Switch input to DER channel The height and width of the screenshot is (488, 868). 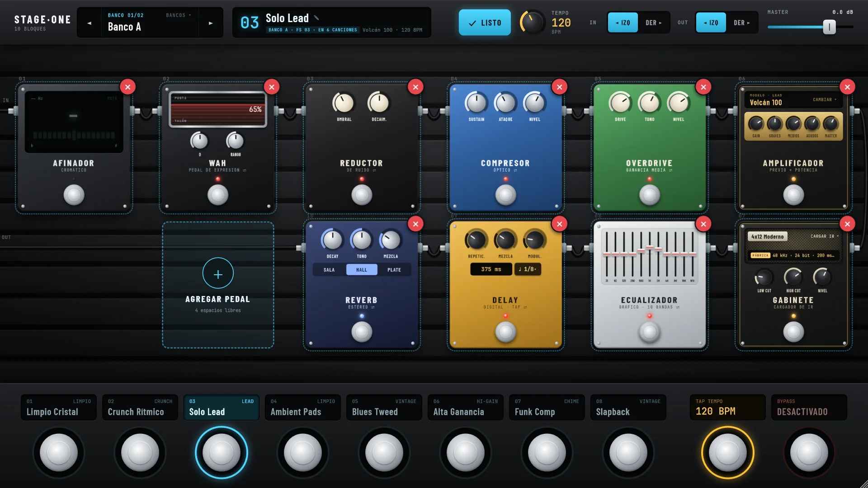click(654, 23)
